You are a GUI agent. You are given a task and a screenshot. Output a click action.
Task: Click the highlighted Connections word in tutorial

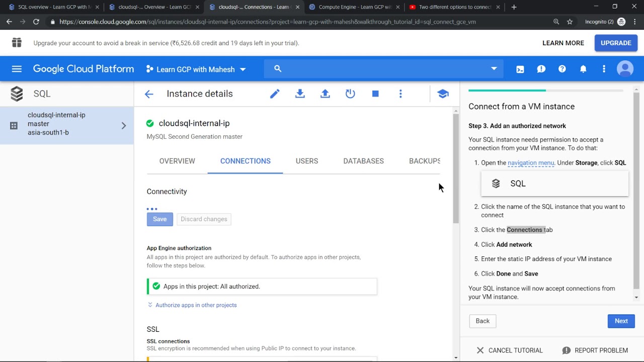524,230
